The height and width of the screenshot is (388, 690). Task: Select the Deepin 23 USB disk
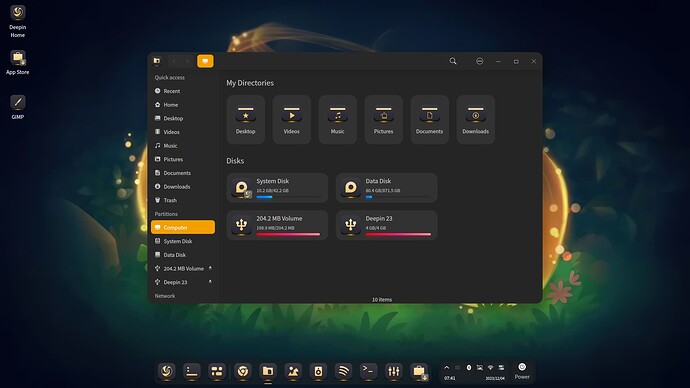386,225
